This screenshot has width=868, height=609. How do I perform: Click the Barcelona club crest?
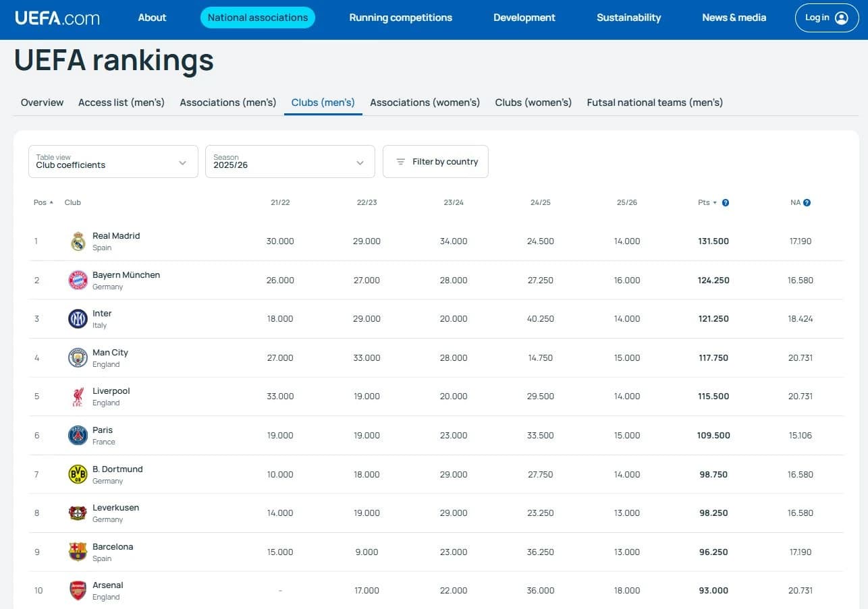coord(78,552)
